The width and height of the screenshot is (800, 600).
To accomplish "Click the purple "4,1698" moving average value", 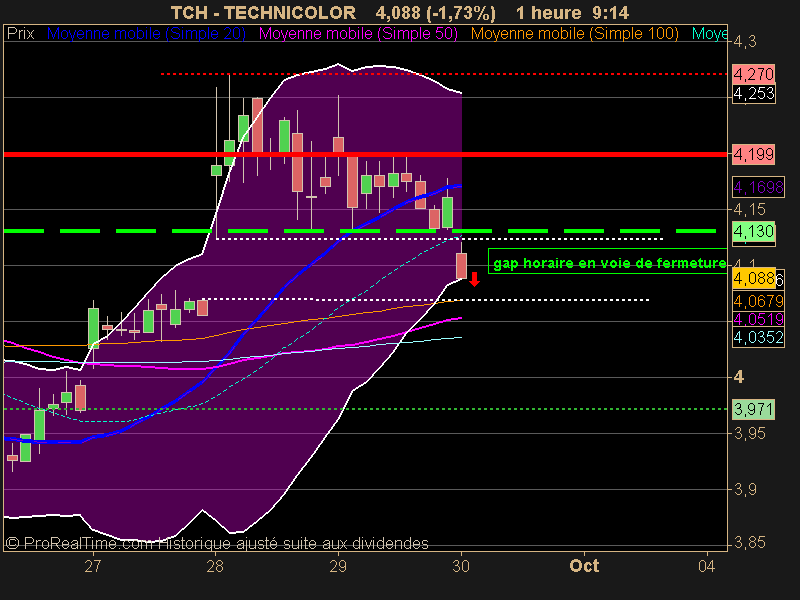I will (758, 187).
